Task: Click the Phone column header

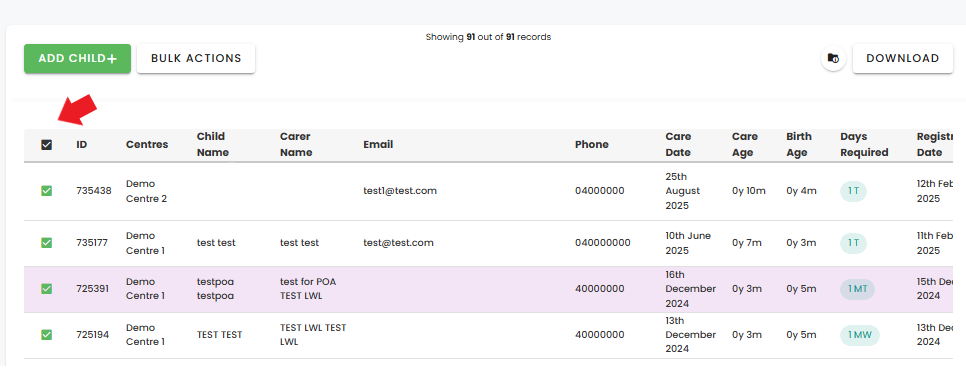Action: click(591, 145)
